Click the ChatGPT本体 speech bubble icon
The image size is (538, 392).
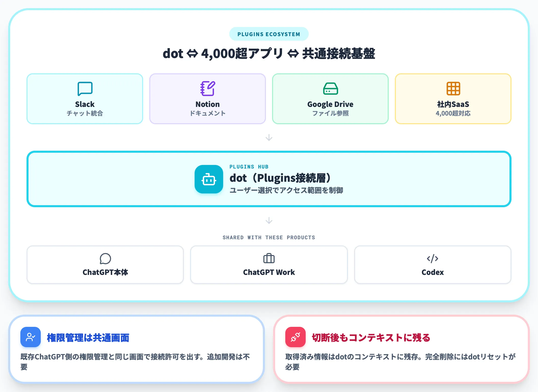pyautogui.click(x=105, y=259)
